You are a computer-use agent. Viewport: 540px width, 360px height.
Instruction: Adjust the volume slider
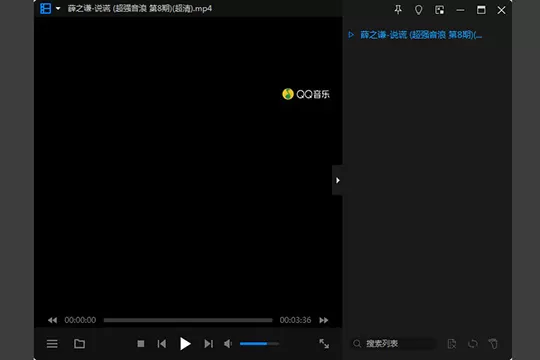point(259,343)
